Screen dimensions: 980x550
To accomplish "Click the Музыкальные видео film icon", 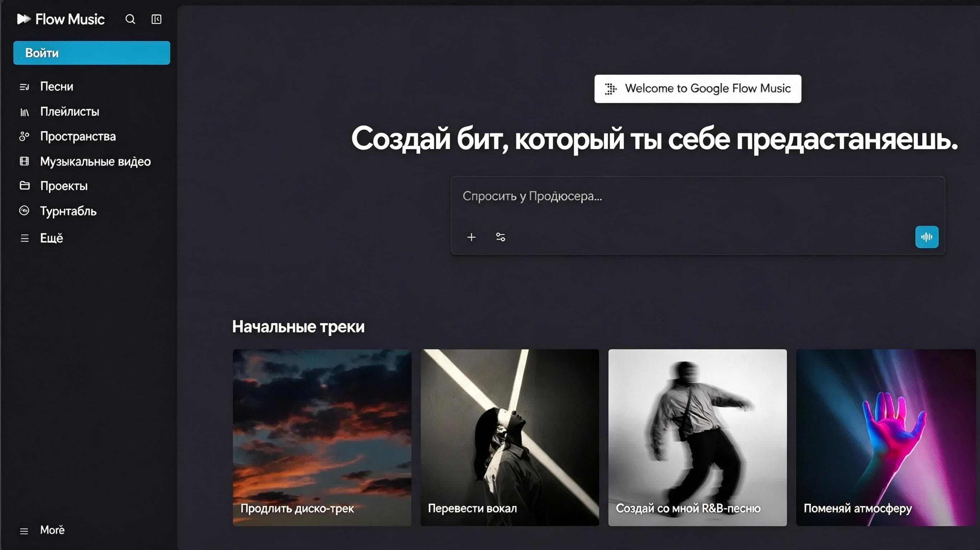I will 24,161.
